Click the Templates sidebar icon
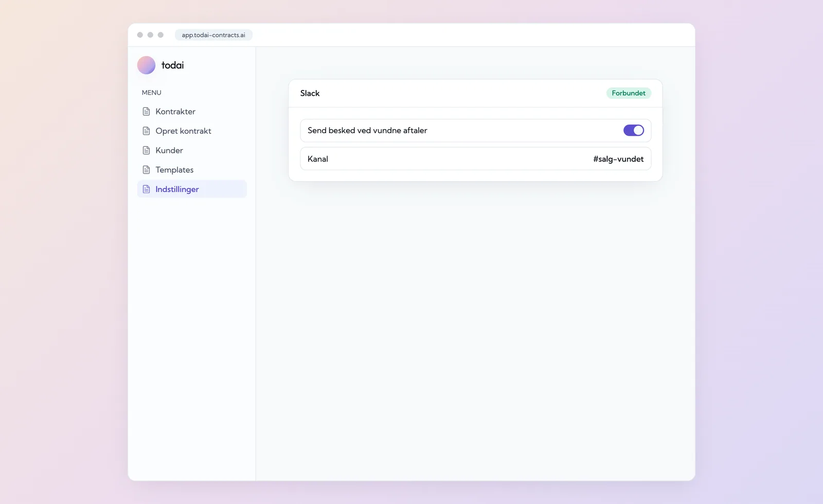 tap(146, 170)
